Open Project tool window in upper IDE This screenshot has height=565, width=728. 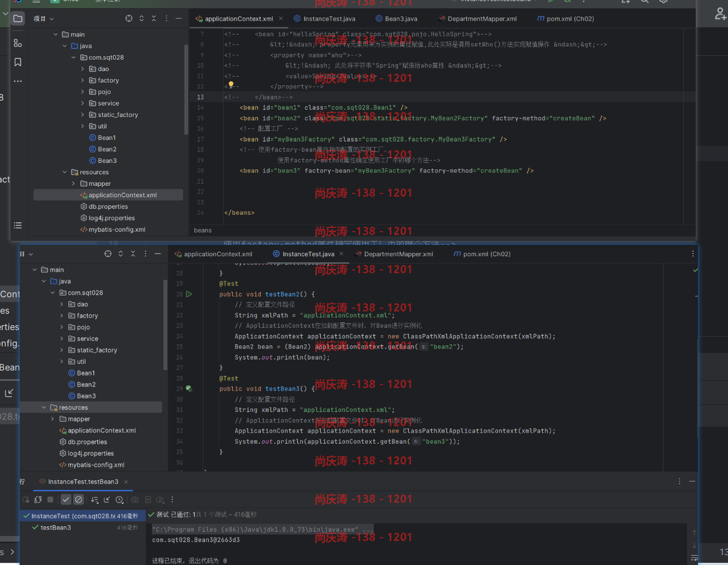tap(18, 19)
